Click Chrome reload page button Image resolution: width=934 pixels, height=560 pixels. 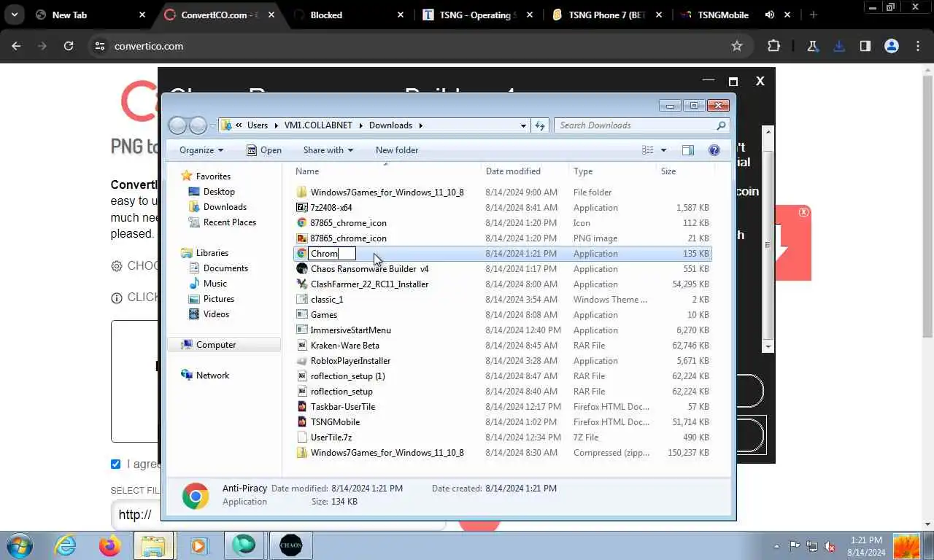point(69,46)
